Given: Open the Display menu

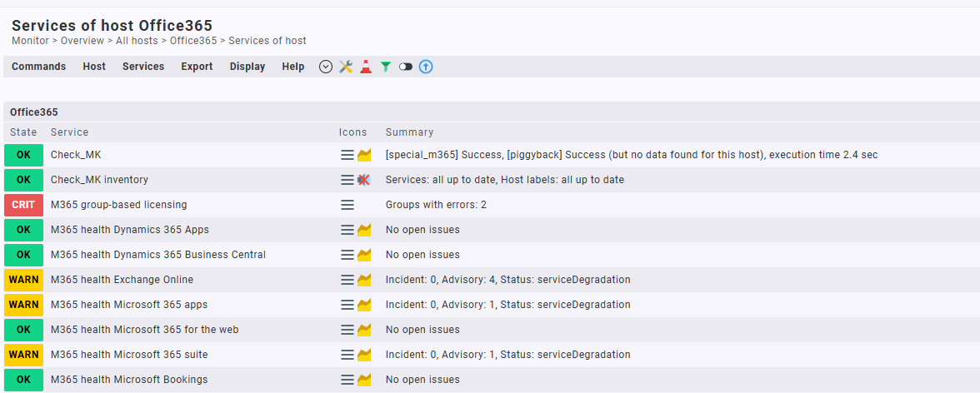Looking at the screenshot, I should coord(247,67).
